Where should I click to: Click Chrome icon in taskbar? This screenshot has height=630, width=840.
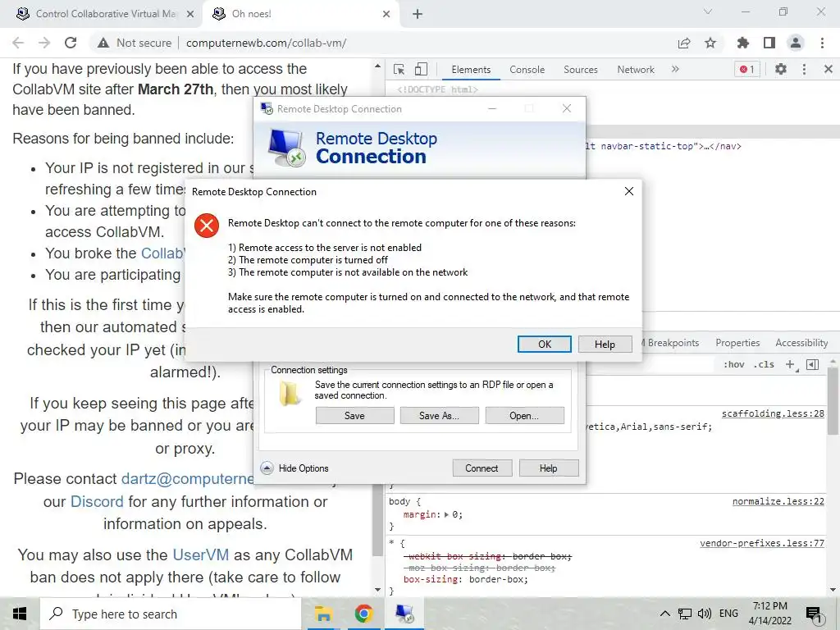[363, 614]
